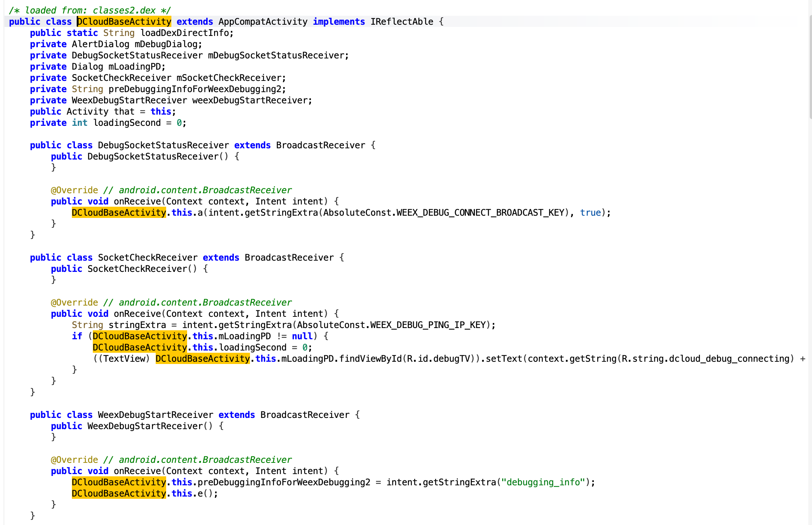Click the mDebugDialog field name
Image resolution: width=812 pixels, height=525 pixels.
pos(166,44)
